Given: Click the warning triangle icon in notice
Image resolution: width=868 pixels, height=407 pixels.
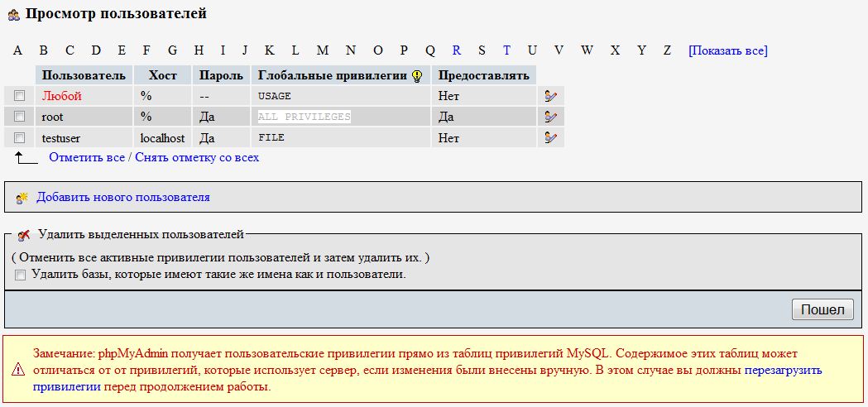Looking at the screenshot, I should tap(18, 371).
